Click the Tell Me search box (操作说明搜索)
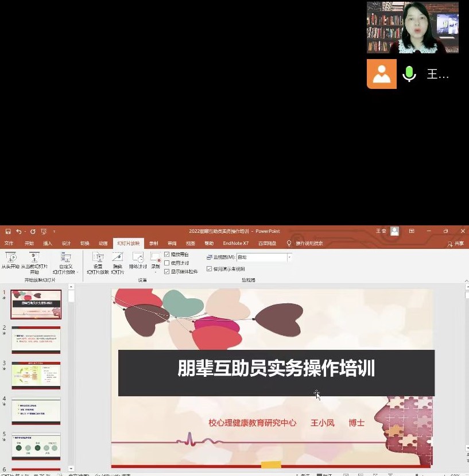The height and width of the screenshot is (476, 469). (310, 243)
